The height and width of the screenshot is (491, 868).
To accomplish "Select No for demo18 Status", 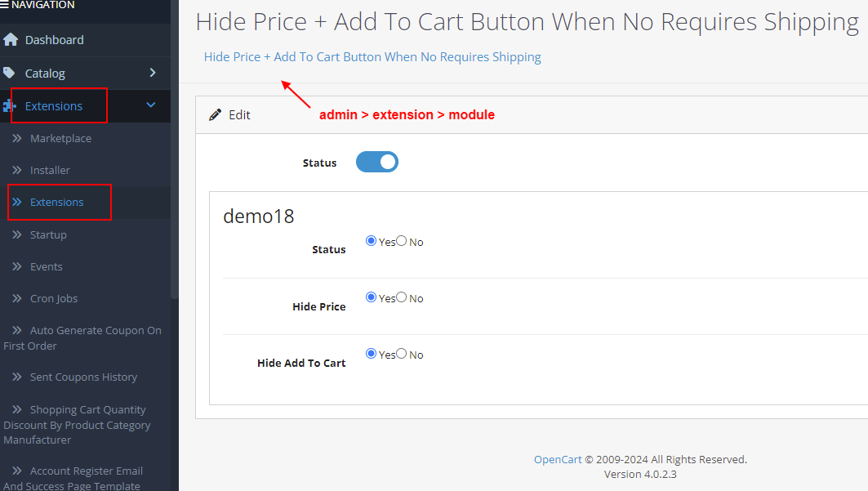I will click(x=402, y=241).
